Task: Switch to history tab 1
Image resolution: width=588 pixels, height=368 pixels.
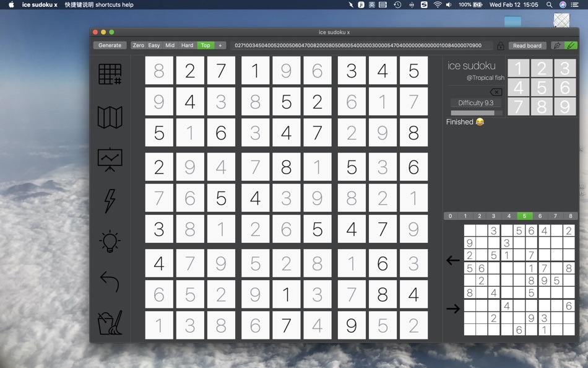Action: (x=465, y=216)
